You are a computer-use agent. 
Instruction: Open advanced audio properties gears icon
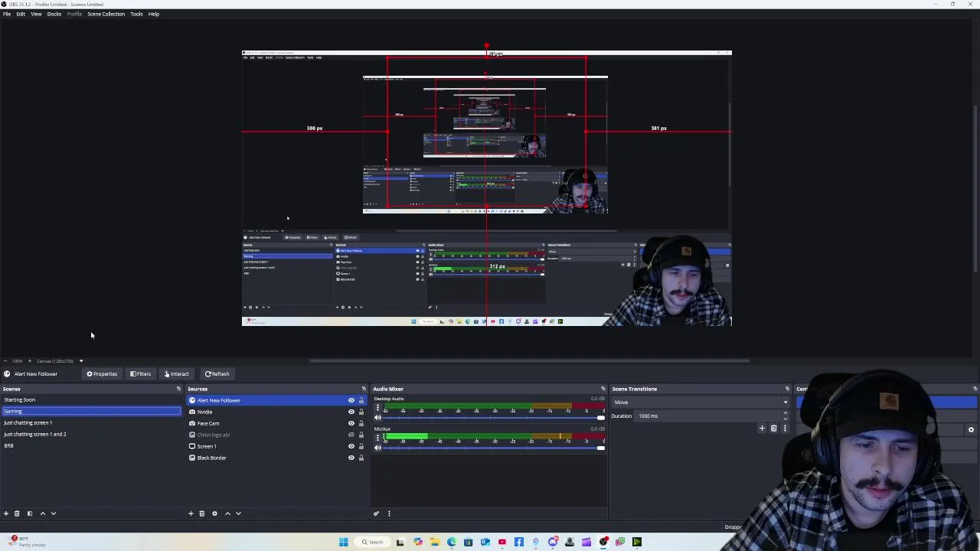376,514
